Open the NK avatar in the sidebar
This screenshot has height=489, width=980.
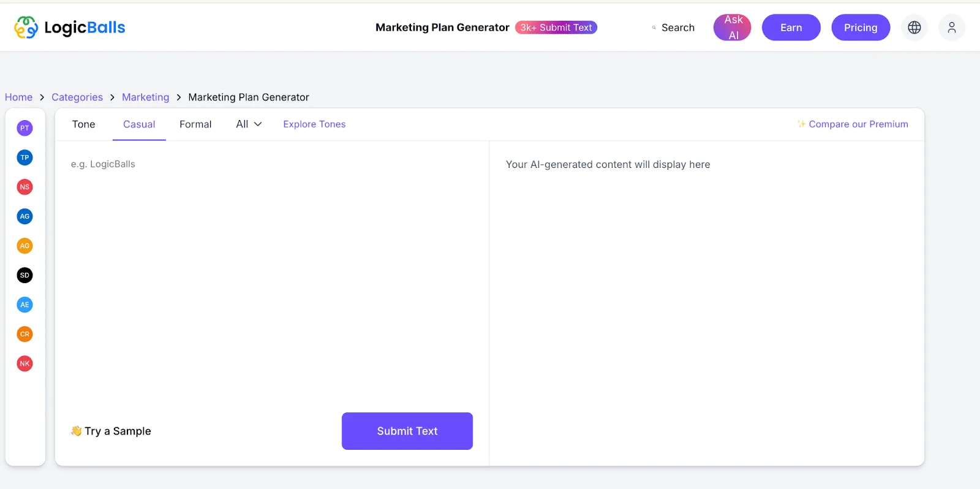tap(24, 363)
